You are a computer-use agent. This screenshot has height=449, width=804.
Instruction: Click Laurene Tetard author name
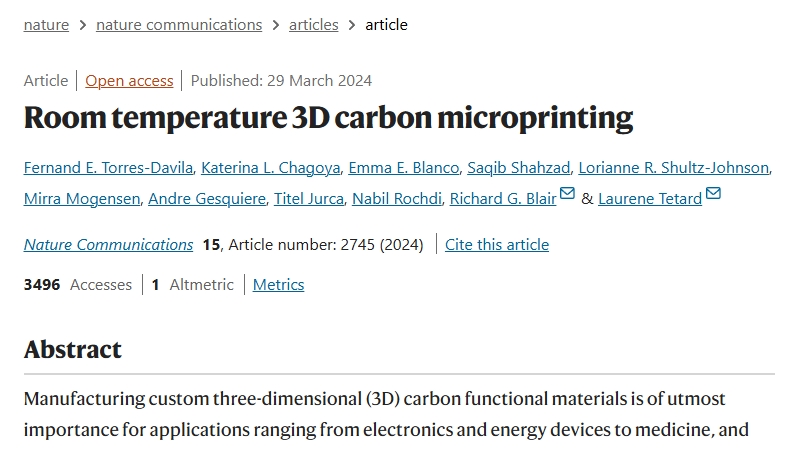pyautogui.click(x=649, y=199)
